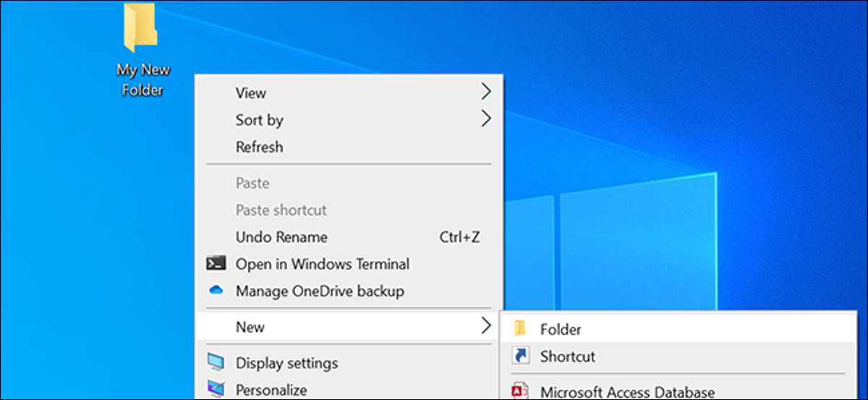Image resolution: width=868 pixels, height=400 pixels.
Task: Click the Display settings monitor icon
Action: pos(216,362)
